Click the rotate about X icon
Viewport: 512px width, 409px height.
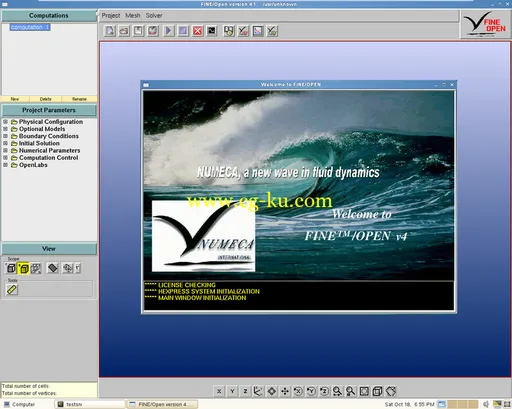coord(298,391)
